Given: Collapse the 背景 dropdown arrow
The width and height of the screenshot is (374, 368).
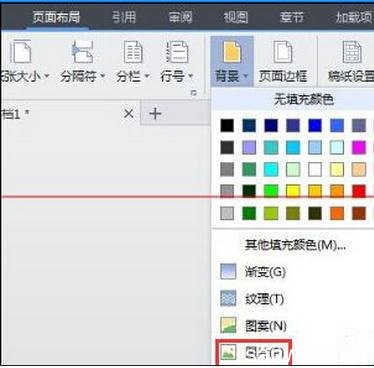Looking at the screenshot, I should tap(246, 76).
